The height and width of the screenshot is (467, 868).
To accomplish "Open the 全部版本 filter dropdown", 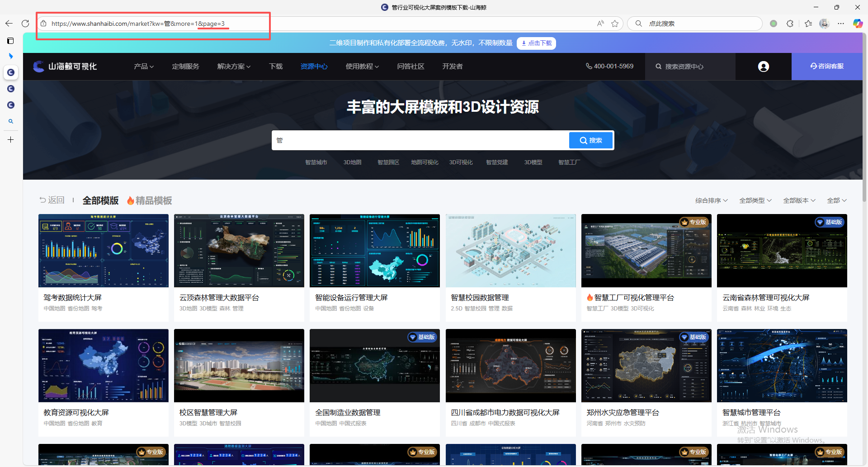I will [799, 200].
